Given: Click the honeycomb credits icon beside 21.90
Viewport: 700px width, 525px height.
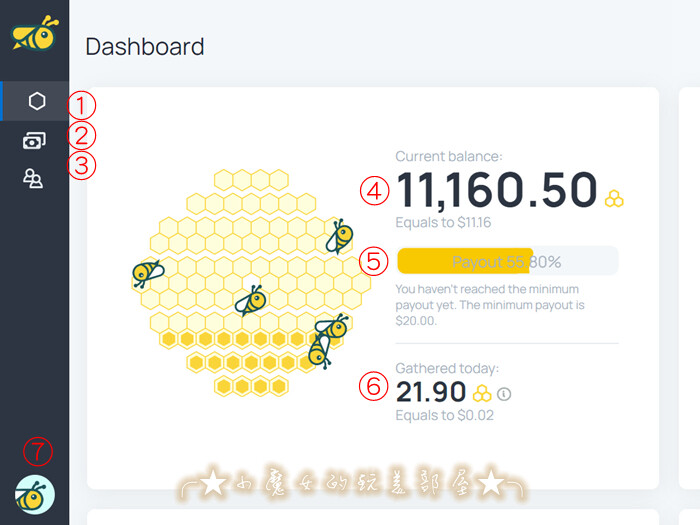Looking at the screenshot, I should [482, 393].
